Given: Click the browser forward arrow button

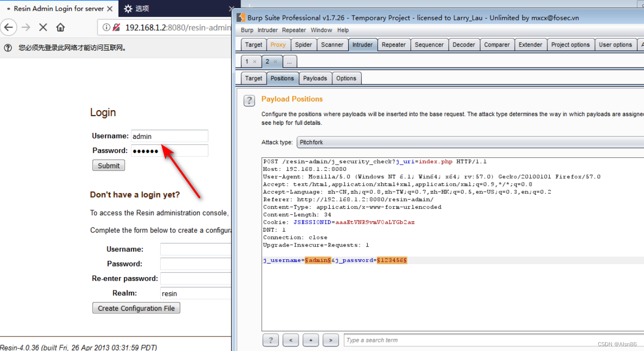Looking at the screenshot, I should point(26,27).
